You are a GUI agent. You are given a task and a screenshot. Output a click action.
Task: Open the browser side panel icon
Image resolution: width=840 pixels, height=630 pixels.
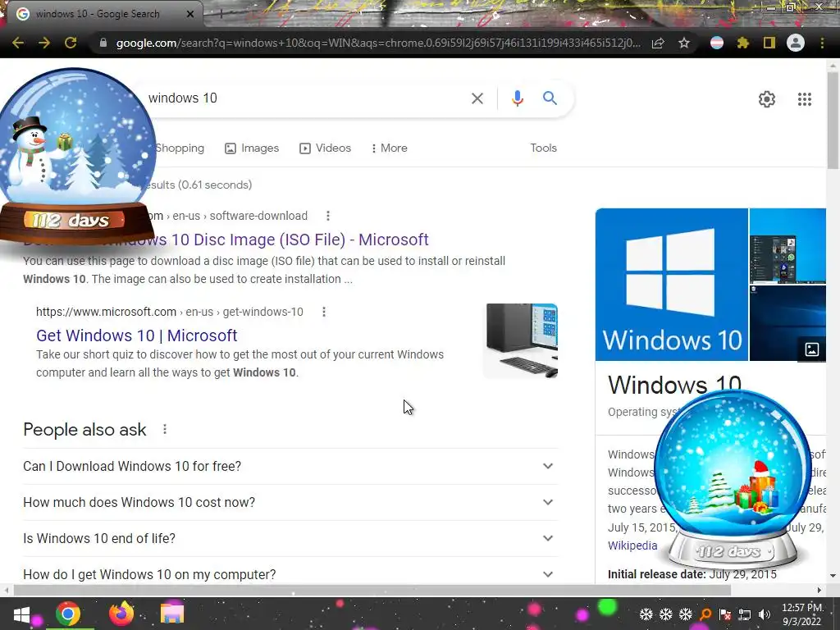(x=769, y=43)
